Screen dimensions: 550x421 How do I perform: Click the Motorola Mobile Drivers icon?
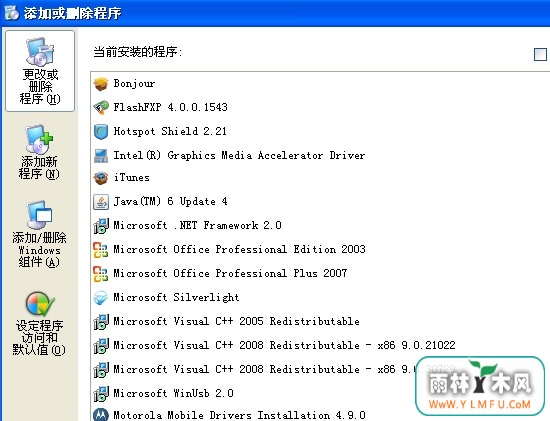[101, 415]
